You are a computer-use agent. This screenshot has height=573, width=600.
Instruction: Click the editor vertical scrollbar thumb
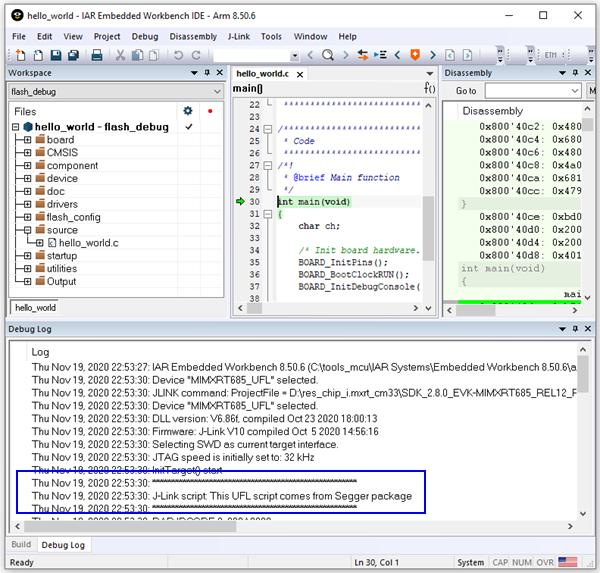[x=429, y=228]
